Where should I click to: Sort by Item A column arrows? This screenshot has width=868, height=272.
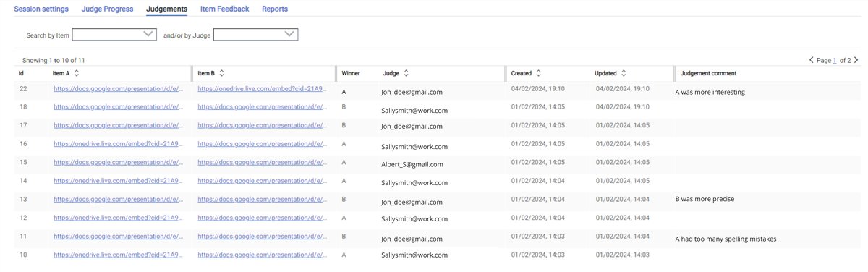point(77,73)
